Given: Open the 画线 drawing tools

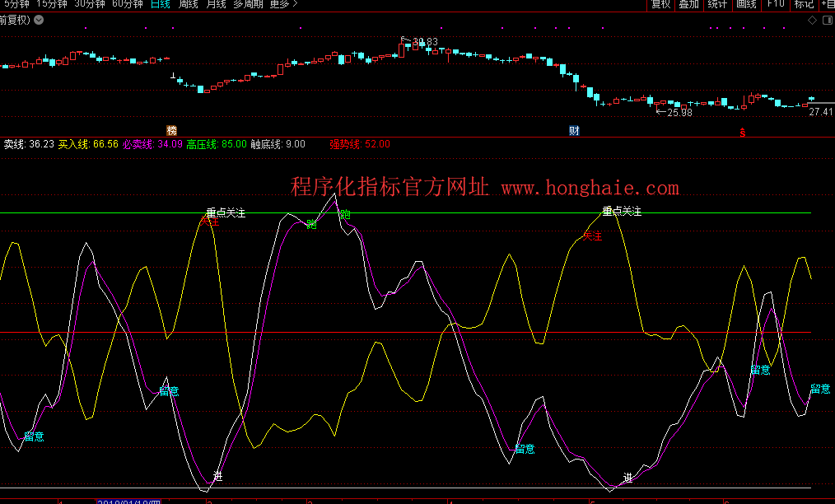Looking at the screenshot, I should pos(746,4).
